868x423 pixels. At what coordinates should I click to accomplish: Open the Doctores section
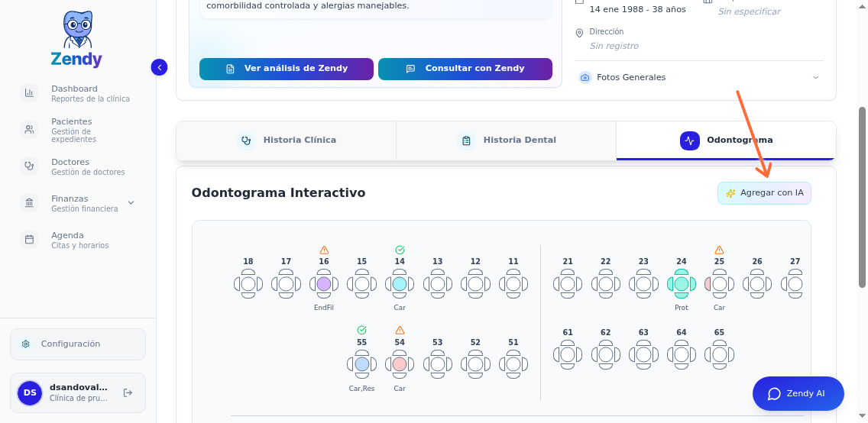tap(70, 166)
